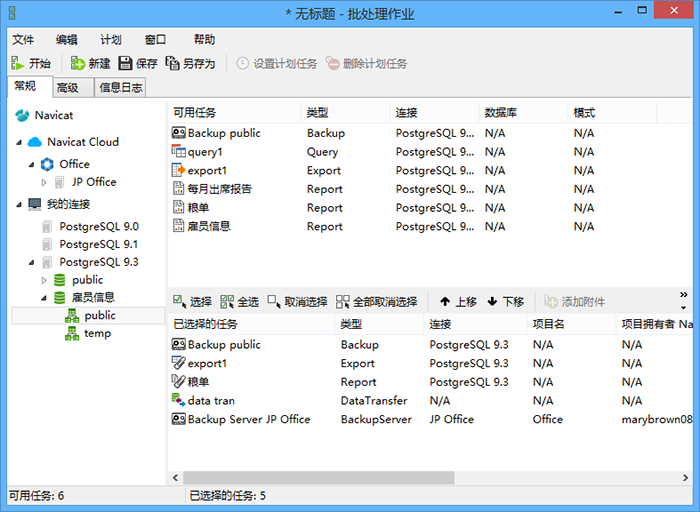
Task: Click the Select (选择) checkbox button
Action: [x=179, y=302]
